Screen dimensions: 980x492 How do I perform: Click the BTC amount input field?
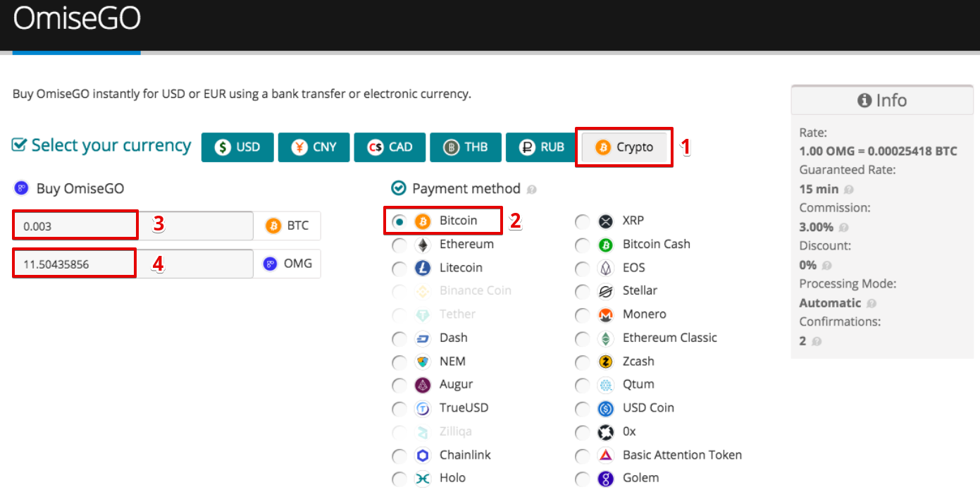(x=133, y=226)
